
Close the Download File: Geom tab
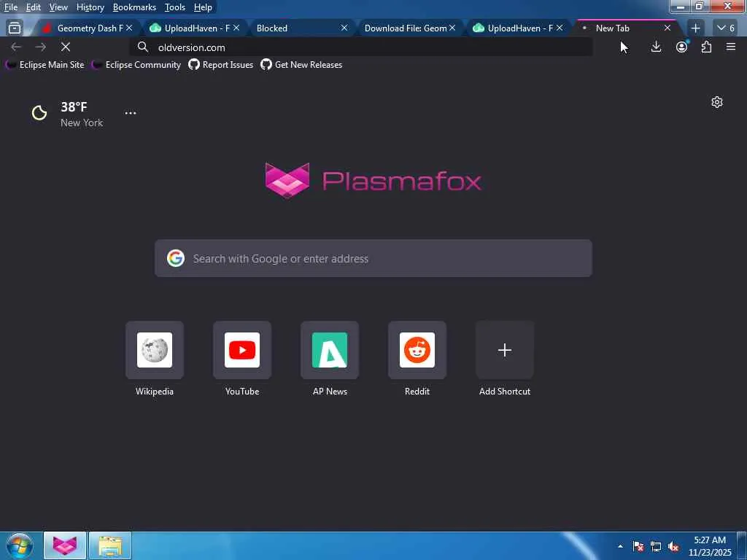(452, 28)
